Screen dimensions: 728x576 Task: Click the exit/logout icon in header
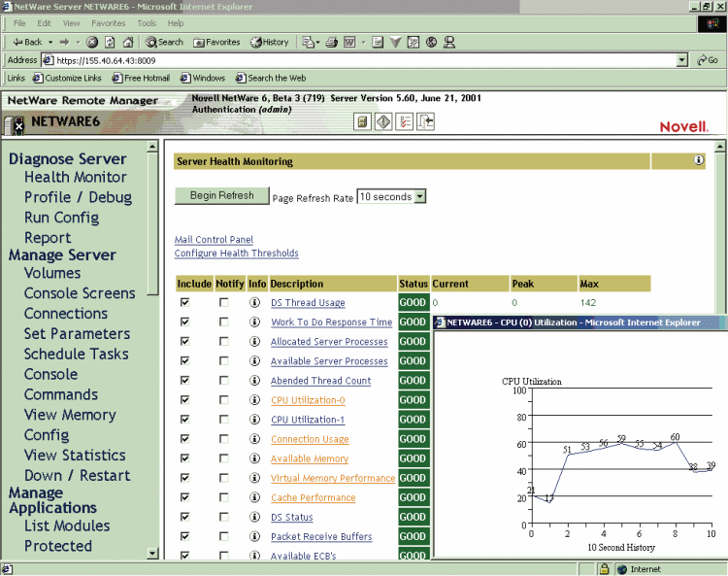click(426, 121)
